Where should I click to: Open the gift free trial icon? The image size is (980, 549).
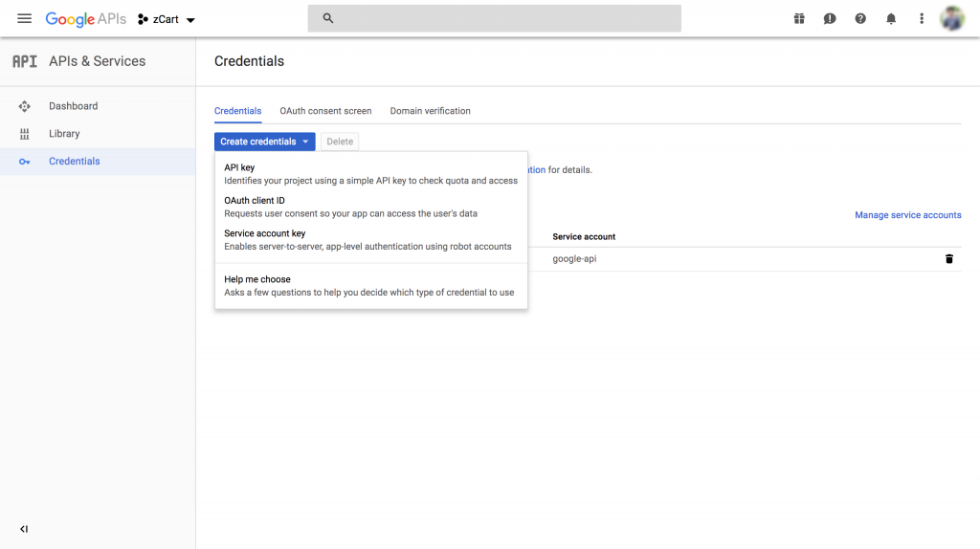coord(799,19)
